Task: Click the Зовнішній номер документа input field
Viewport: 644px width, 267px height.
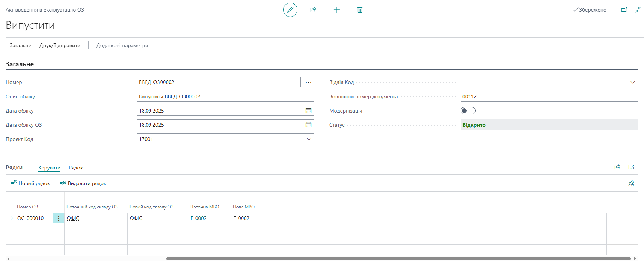Action: coord(549,96)
